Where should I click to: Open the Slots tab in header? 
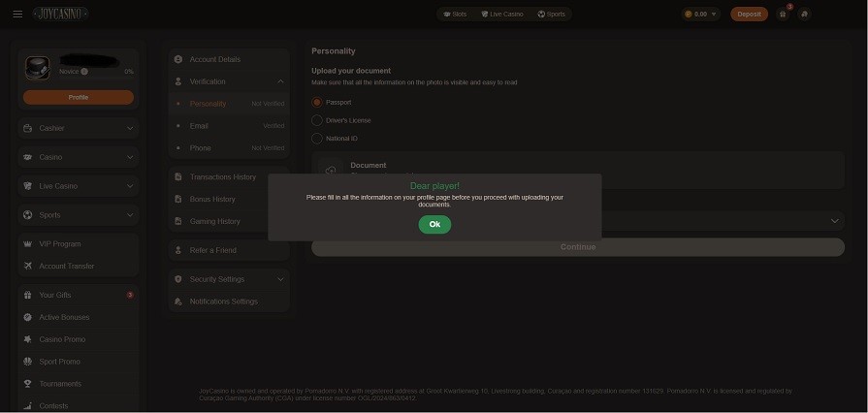[455, 15]
